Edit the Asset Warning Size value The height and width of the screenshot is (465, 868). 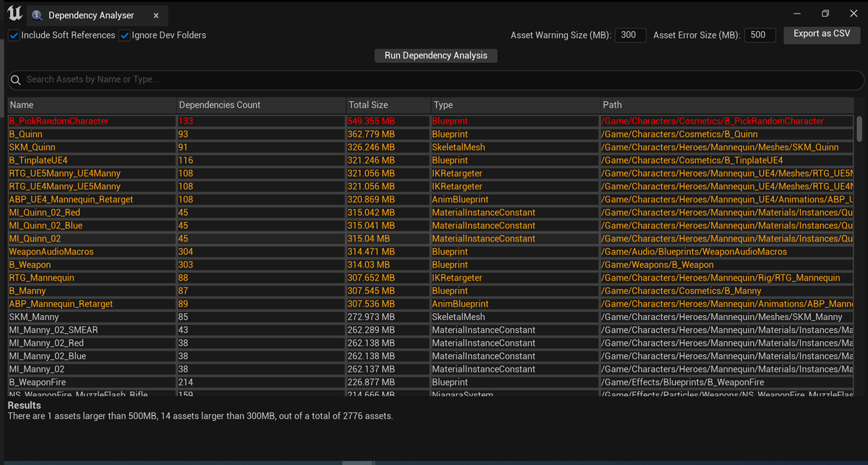click(630, 34)
